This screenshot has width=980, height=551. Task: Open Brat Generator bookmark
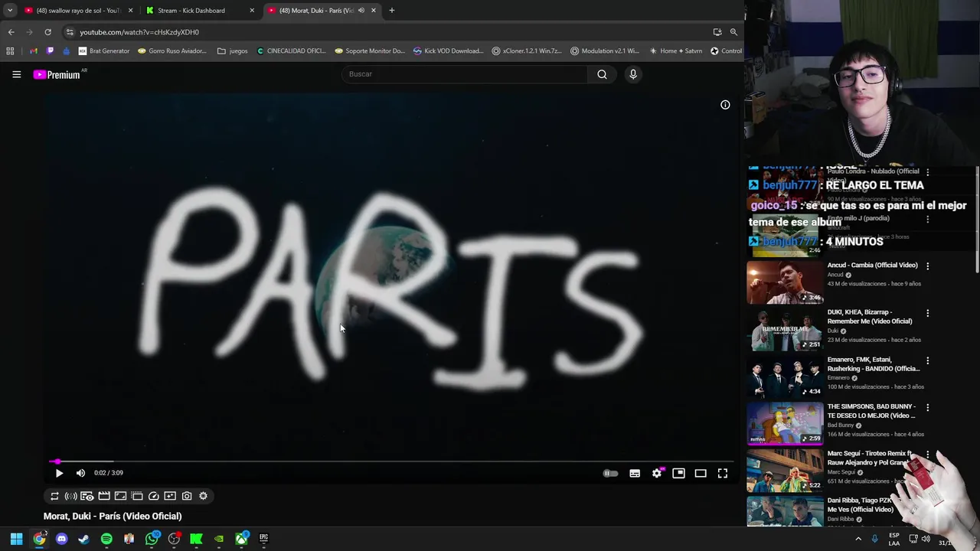tap(104, 51)
